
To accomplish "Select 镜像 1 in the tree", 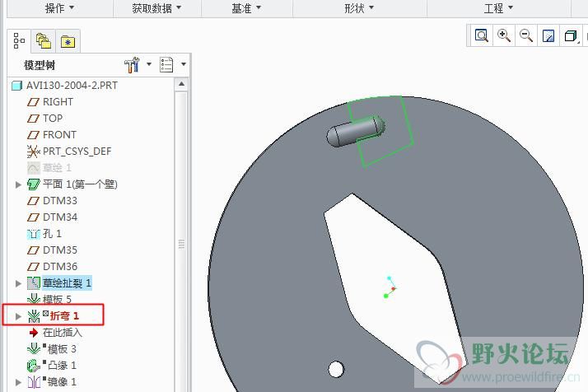I will click(x=62, y=382).
